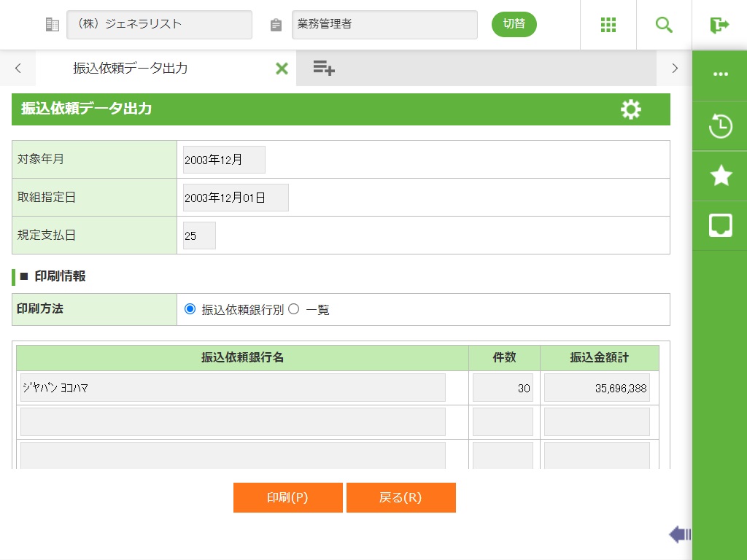The width and height of the screenshot is (747, 560).
Task: Click the logout exit icon
Action: [719, 25]
